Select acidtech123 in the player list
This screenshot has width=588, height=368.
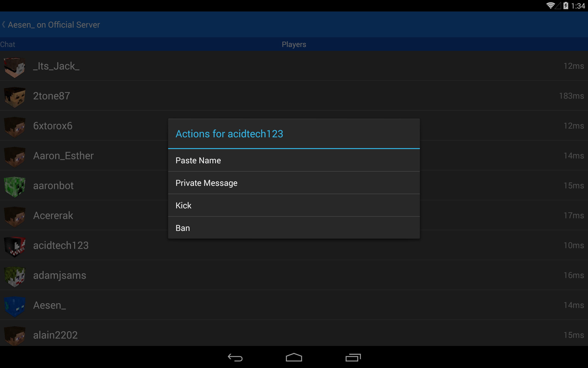pos(61,245)
